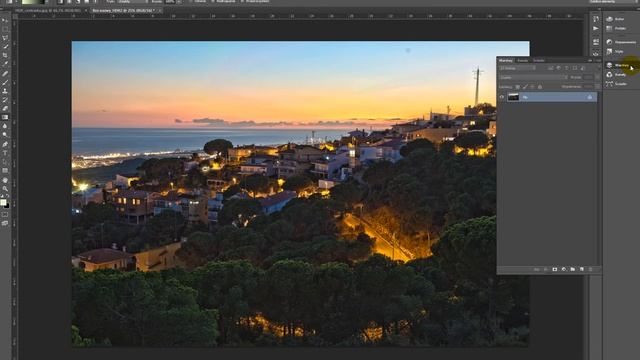The height and width of the screenshot is (360, 640).
Task: Add a layer mask
Action: [555, 269]
